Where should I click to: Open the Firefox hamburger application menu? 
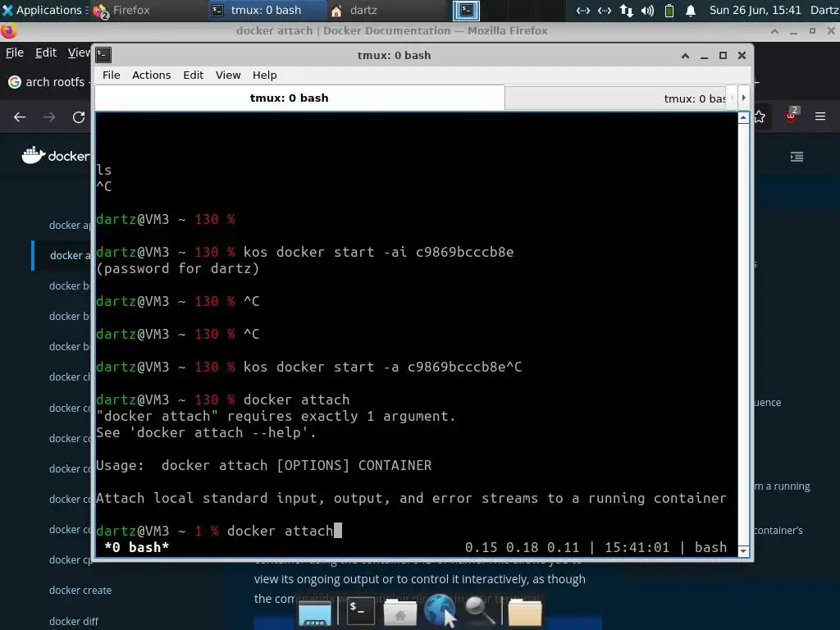pos(820,116)
